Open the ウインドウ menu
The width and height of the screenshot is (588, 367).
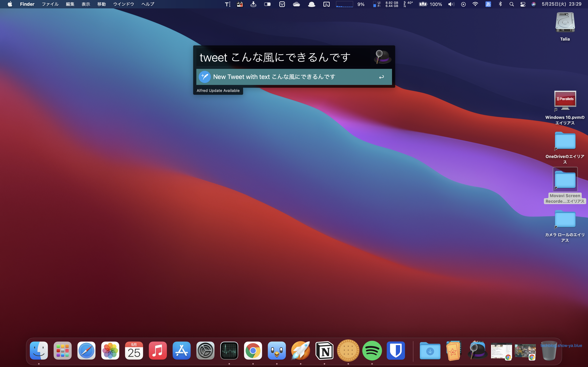[123, 4]
